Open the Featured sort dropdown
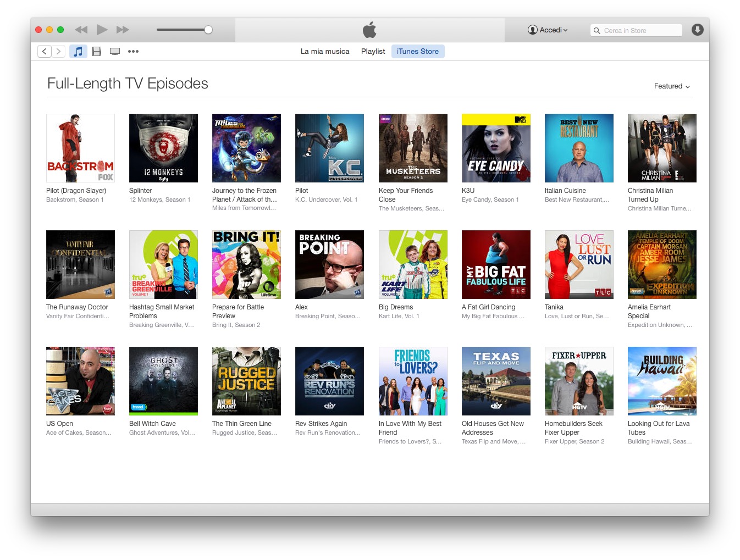The image size is (740, 560). pyautogui.click(x=672, y=86)
